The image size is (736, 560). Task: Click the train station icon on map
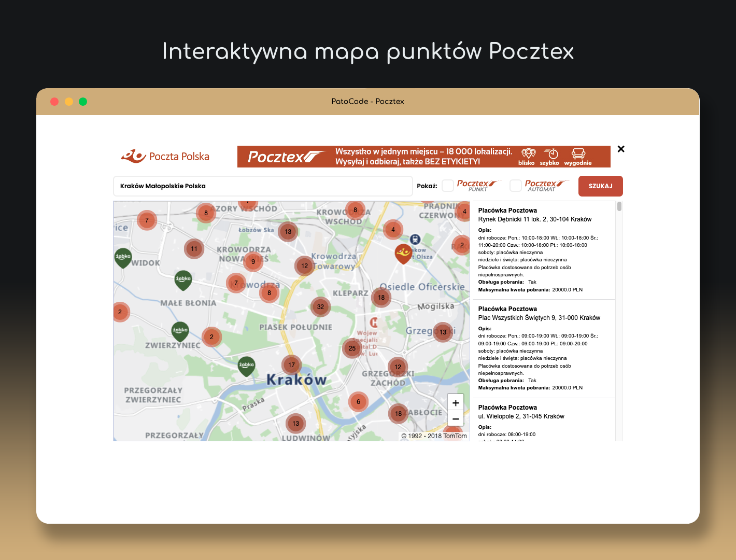[415, 239]
